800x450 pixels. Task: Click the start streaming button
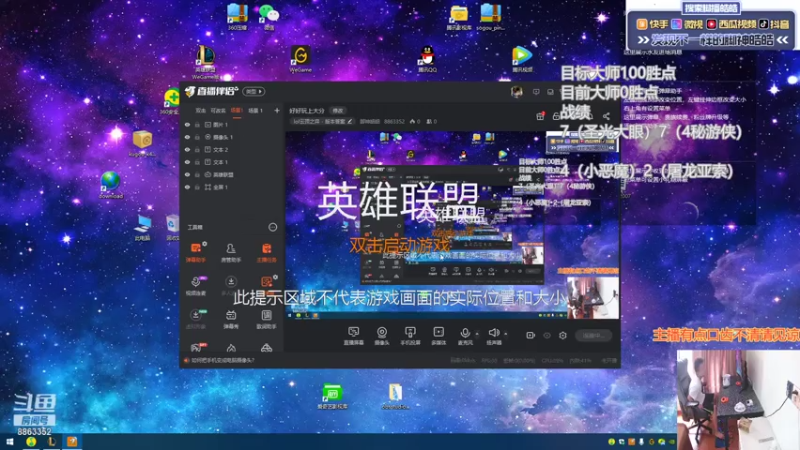coord(593,336)
